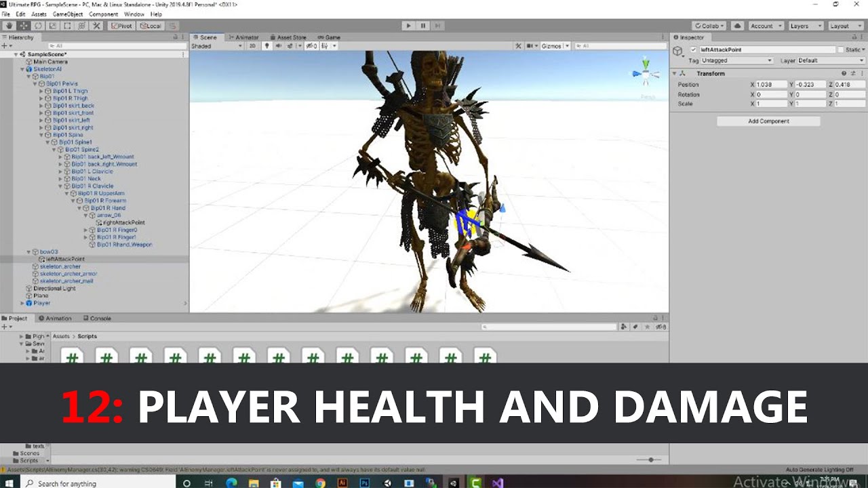Viewport: 868px width, 488px height.
Task: Switch to the Animation tab
Action: coord(54,319)
